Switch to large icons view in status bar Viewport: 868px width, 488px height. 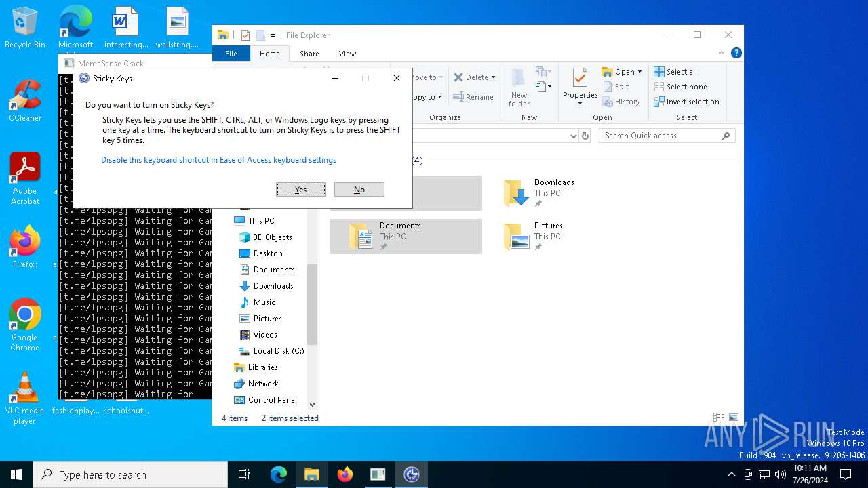(x=734, y=418)
